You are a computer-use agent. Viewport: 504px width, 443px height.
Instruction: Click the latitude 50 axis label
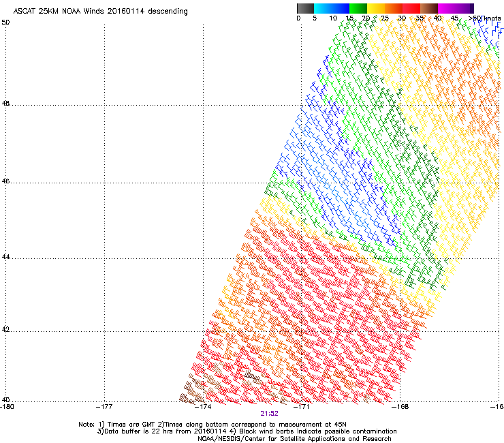point(5,22)
